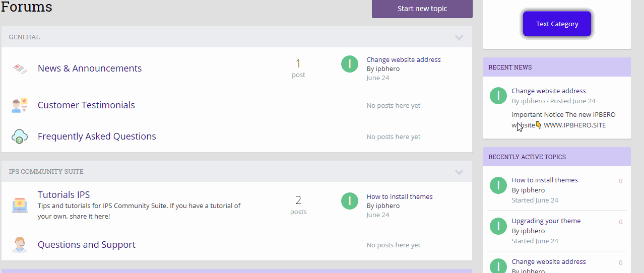Click the News & Announcements newspaper icon
Viewport: 644px width, 273px height.
(20, 69)
